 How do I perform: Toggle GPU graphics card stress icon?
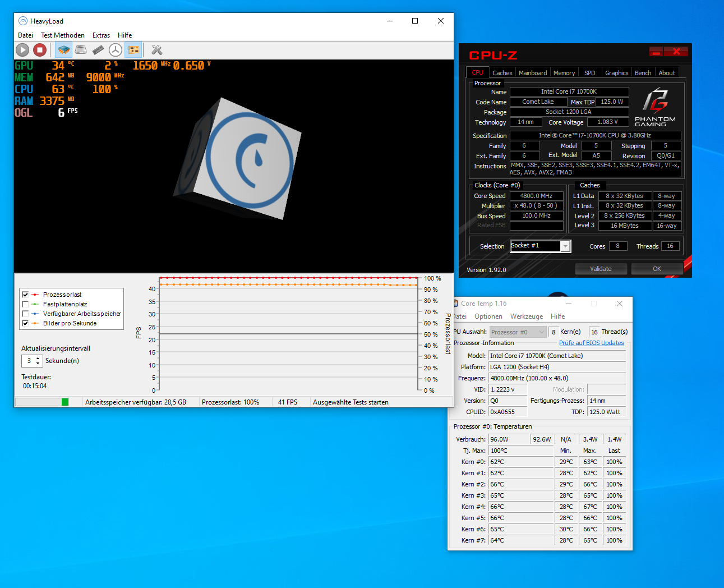(x=133, y=50)
